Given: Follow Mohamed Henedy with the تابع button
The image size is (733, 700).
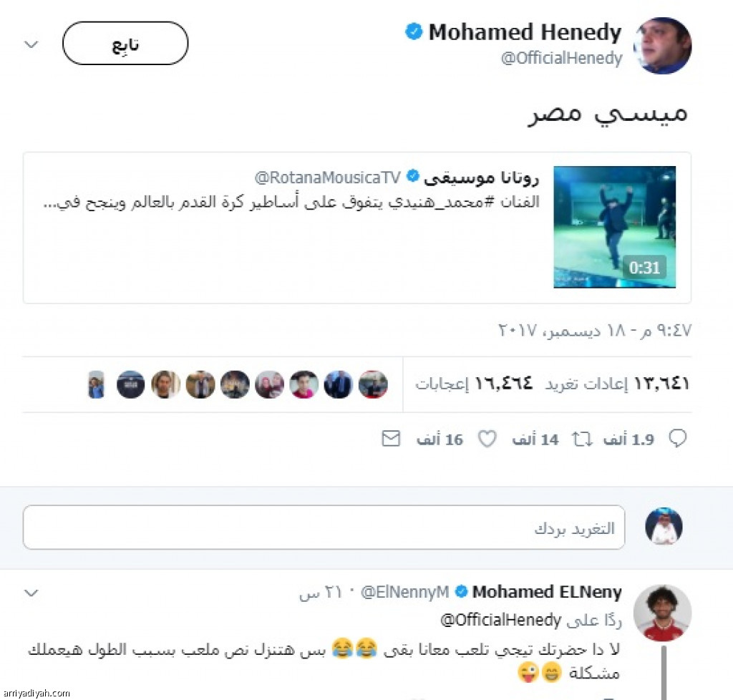Looking at the screenshot, I should pos(125,43).
